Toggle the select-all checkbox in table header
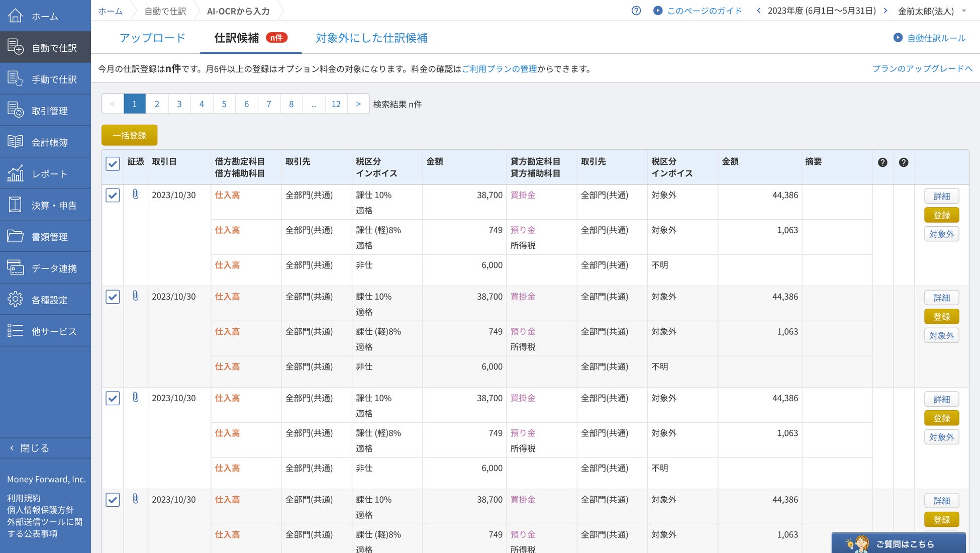 point(113,163)
